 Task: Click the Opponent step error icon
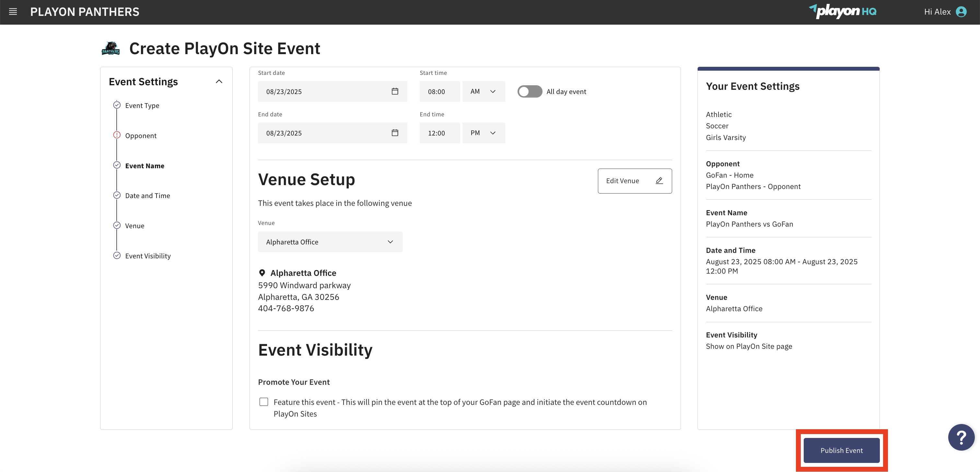(117, 135)
